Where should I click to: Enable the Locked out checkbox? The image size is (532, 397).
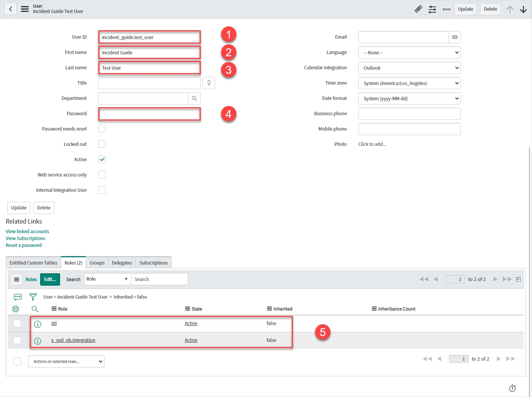(x=102, y=144)
